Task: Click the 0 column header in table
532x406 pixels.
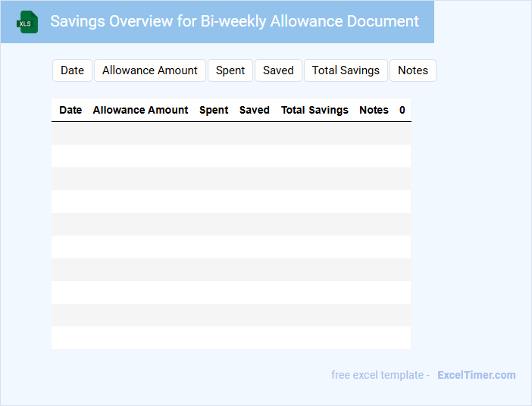Action: 402,110
